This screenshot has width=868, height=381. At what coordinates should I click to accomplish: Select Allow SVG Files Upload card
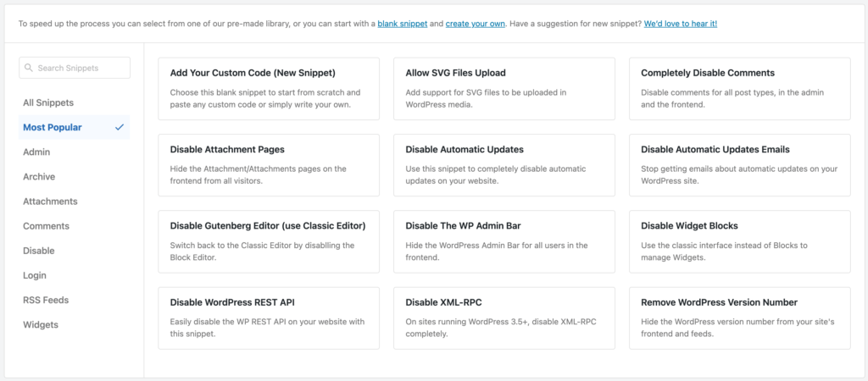pos(504,88)
